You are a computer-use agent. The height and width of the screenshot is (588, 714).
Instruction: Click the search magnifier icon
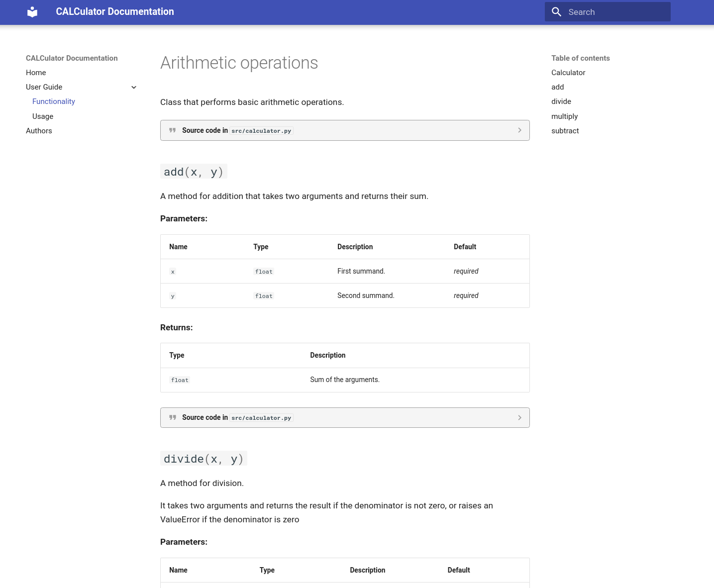[556, 12]
